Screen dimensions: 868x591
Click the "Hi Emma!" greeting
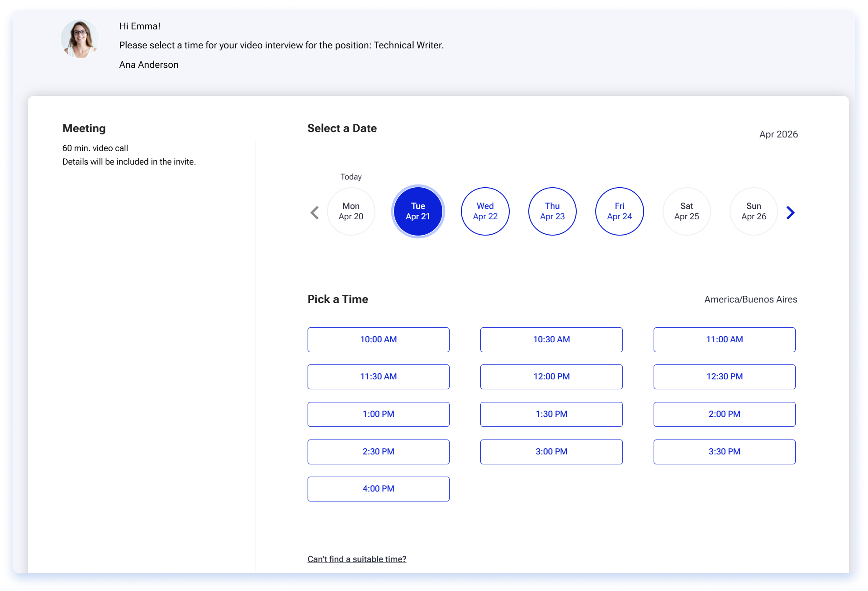[140, 26]
